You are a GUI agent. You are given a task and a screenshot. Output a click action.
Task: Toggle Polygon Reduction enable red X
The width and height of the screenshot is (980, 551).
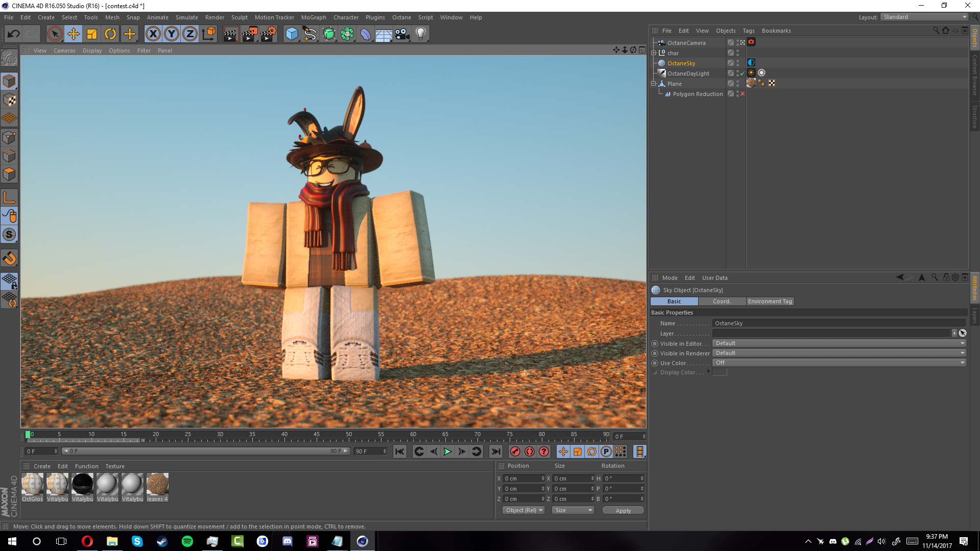click(x=743, y=94)
